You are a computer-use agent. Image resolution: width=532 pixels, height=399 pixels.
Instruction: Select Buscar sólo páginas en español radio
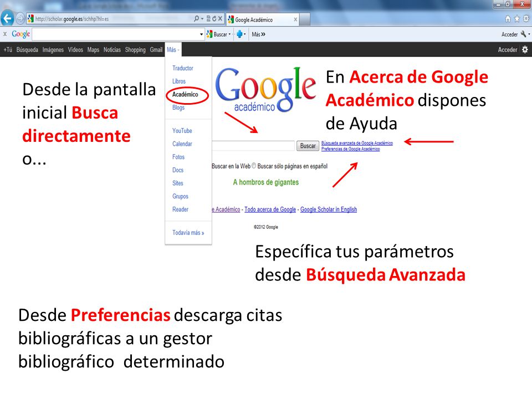254,166
